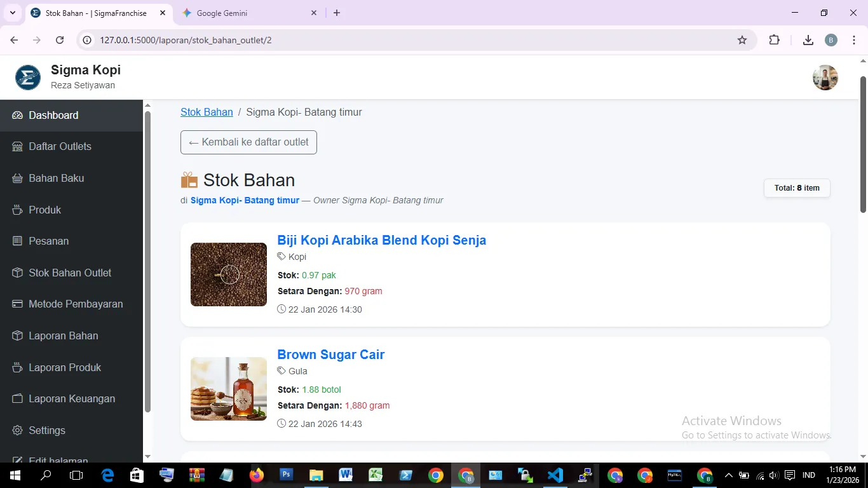The height and width of the screenshot is (488, 868).
Task: Click the site information icon in address bar
Action: point(88,40)
